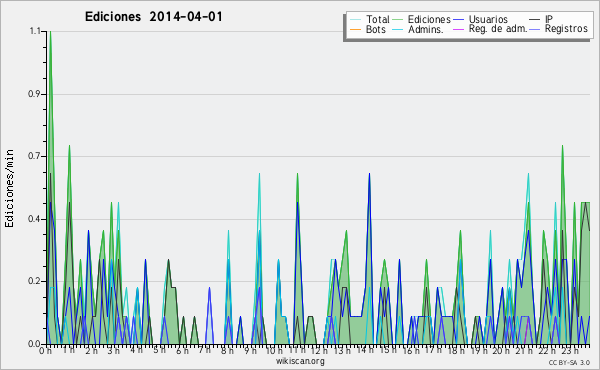Click the '11 h' x-axis label
Screen dimensions: 600x370
[297, 350]
